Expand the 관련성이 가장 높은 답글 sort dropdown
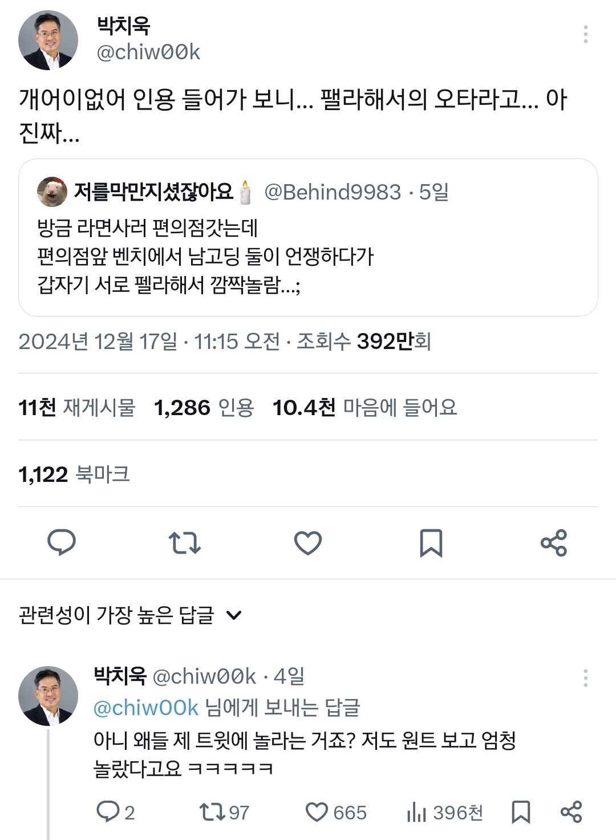Viewport: 616px width, 840px height. click(x=131, y=615)
